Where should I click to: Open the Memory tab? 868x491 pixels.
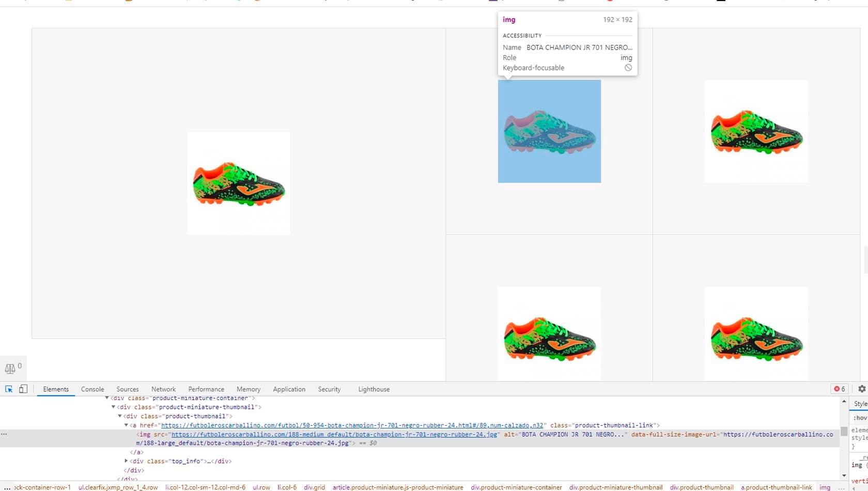click(249, 389)
